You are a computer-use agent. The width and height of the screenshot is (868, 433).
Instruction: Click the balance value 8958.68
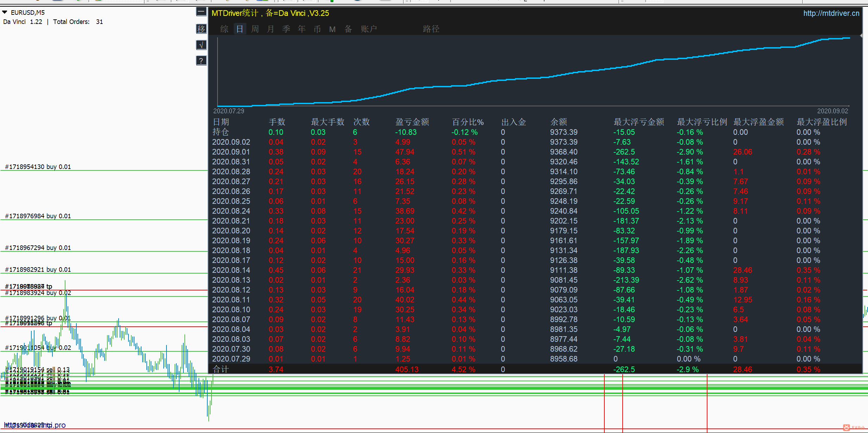tap(564, 359)
